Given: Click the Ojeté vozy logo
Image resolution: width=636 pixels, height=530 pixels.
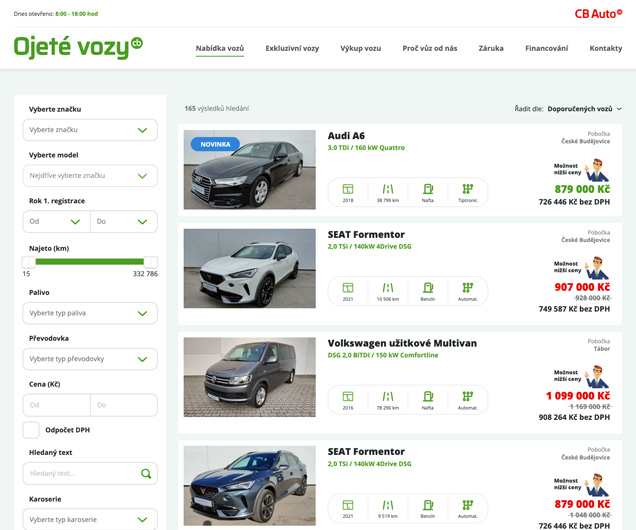Looking at the screenshot, I should pyautogui.click(x=78, y=47).
